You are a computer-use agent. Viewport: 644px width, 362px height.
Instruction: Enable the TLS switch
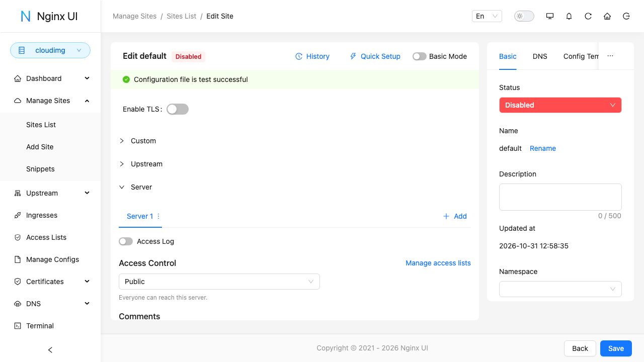(x=178, y=109)
